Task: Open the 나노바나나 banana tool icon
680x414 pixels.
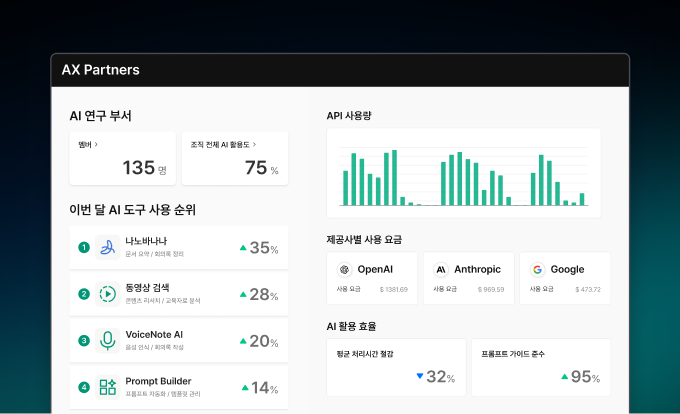Action: point(108,247)
